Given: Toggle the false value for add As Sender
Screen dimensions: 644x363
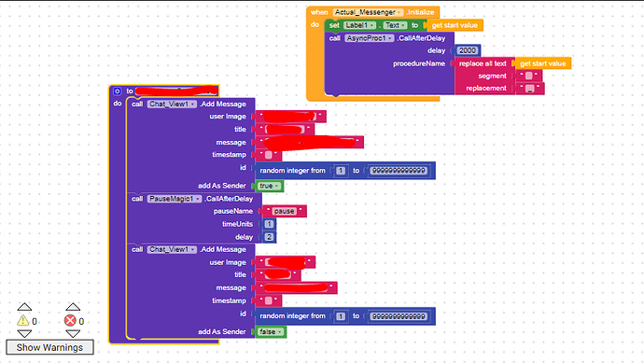Looking at the screenshot, I should pyautogui.click(x=271, y=332).
